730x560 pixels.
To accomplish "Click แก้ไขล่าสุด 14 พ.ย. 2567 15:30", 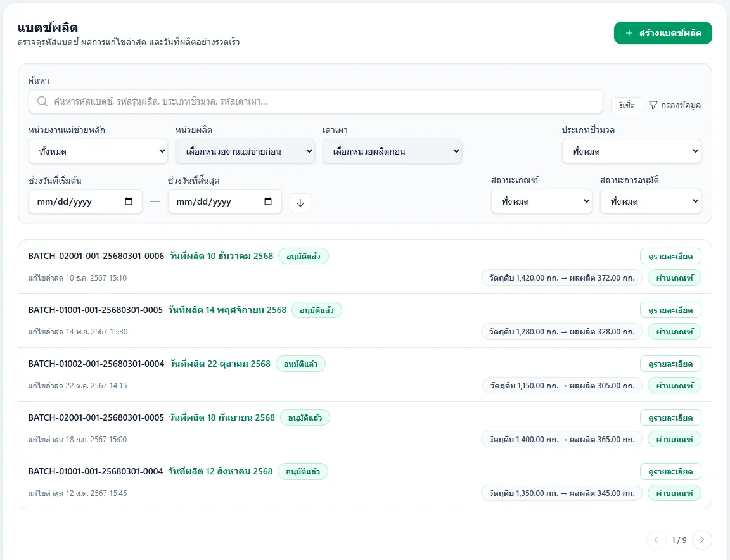I will tap(78, 332).
